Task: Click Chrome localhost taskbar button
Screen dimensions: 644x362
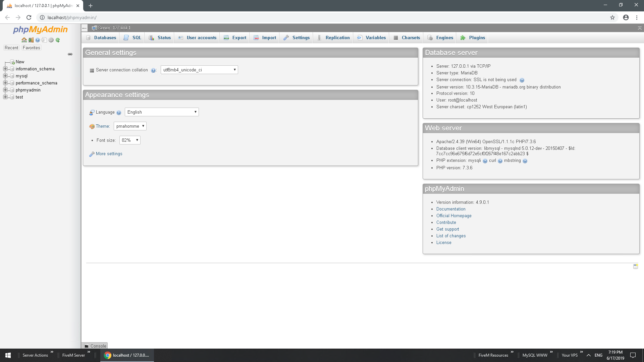Action: [x=127, y=355]
